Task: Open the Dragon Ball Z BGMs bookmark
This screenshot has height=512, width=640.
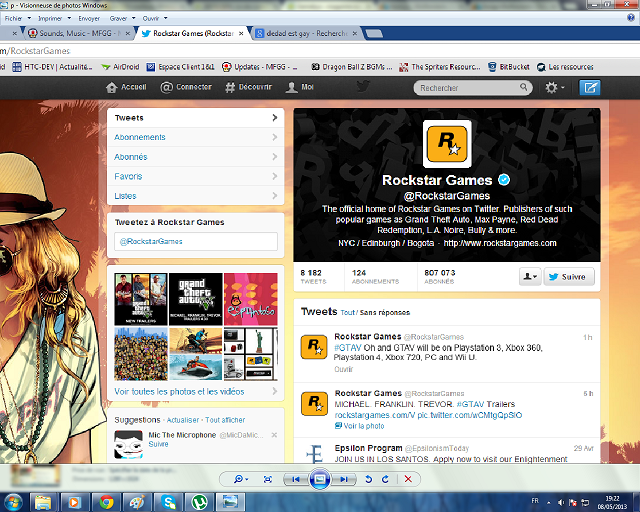Action: pyautogui.click(x=351, y=67)
